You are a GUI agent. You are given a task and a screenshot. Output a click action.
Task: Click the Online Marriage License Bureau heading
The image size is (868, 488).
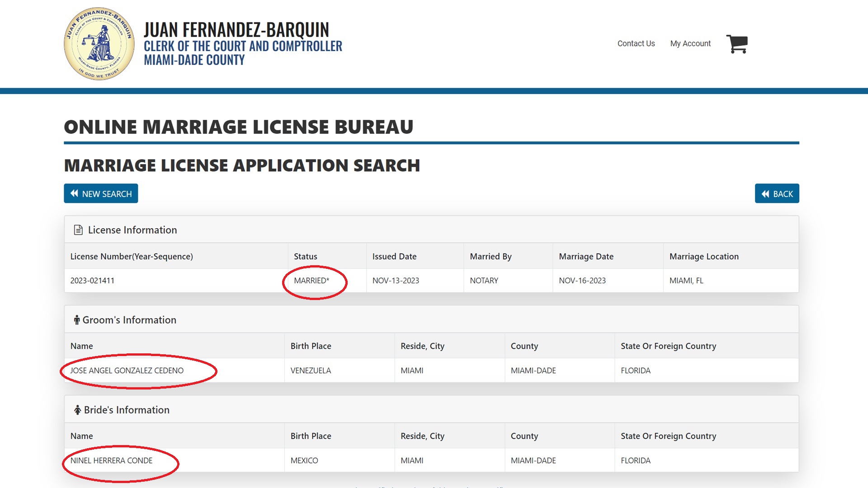tap(239, 127)
